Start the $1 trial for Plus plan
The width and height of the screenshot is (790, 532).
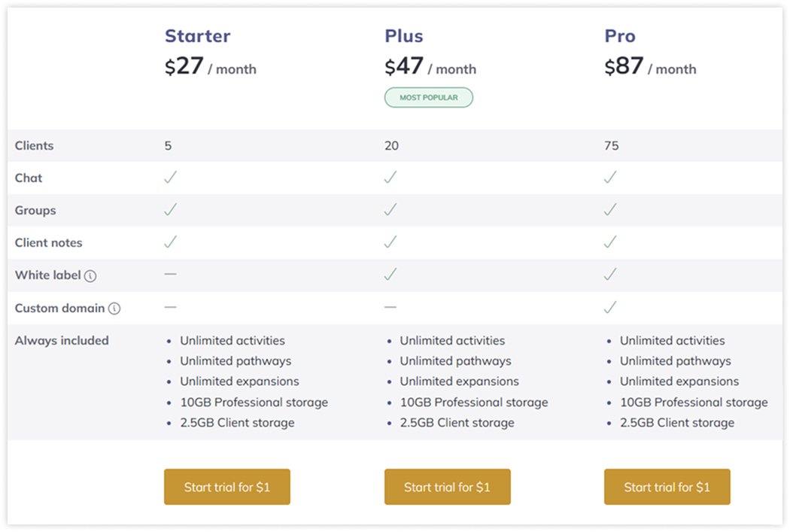pyautogui.click(x=448, y=487)
